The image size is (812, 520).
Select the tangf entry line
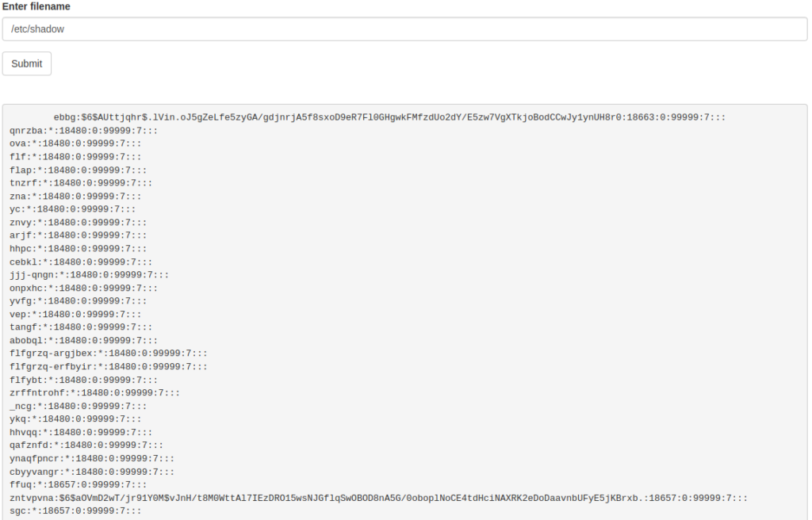[x=81, y=327]
